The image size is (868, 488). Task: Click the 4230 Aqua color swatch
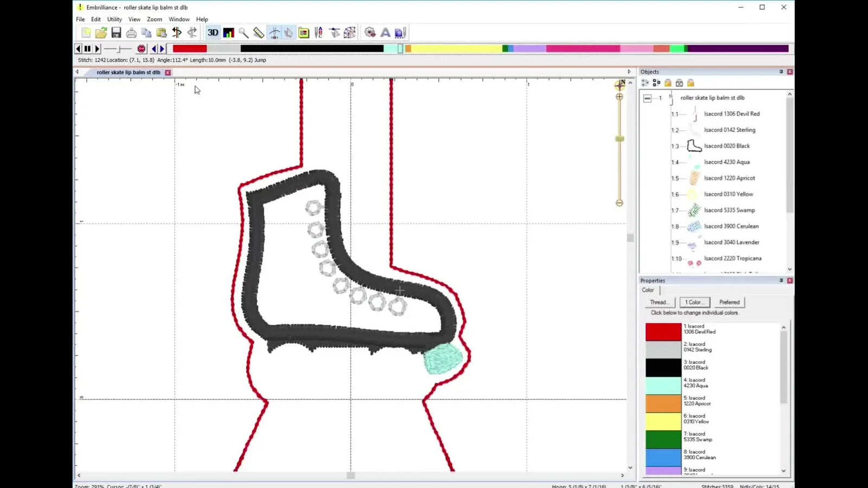click(663, 386)
